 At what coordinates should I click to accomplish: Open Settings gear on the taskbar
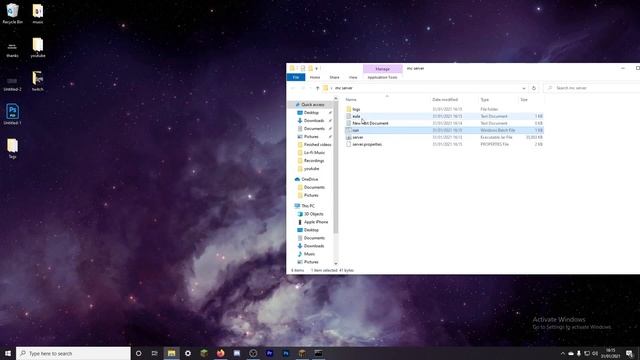pyautogui.click(x=188, y=353)
